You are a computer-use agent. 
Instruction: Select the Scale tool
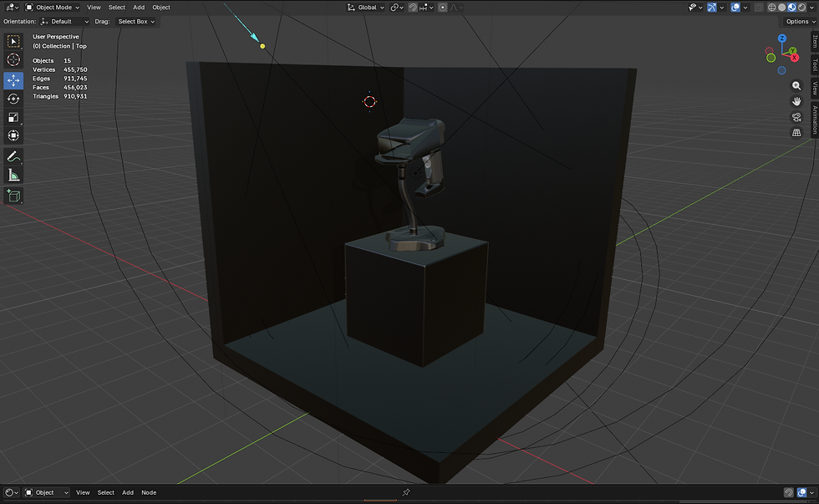[x=13, y=117]
